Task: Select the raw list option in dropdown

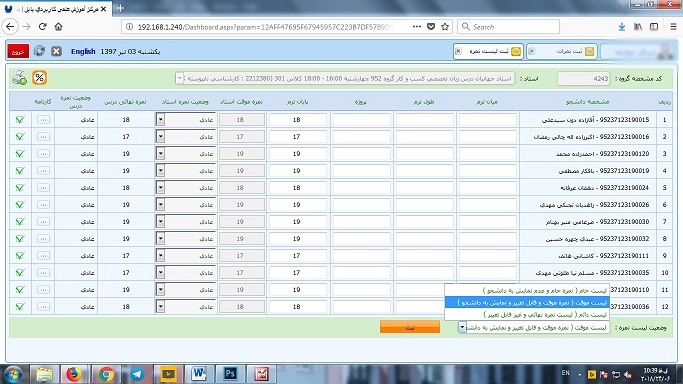Action: pyautogui.click(x=527, y=290)
